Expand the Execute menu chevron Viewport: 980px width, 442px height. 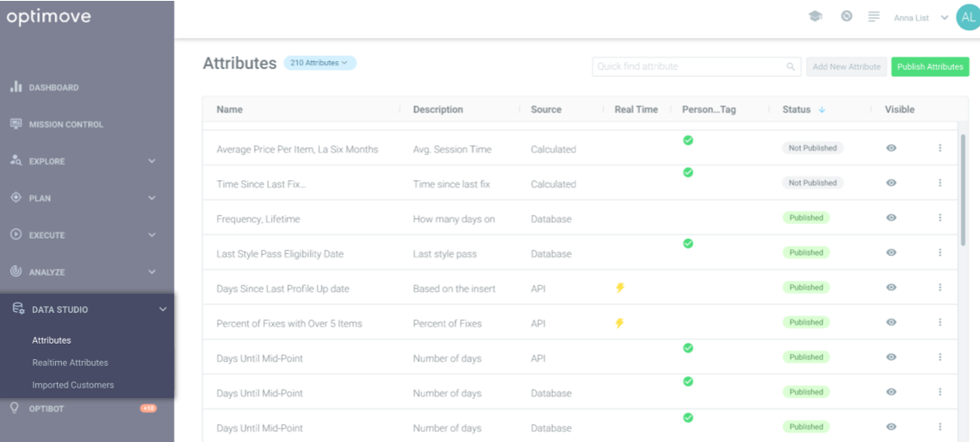tap(152, 235)
